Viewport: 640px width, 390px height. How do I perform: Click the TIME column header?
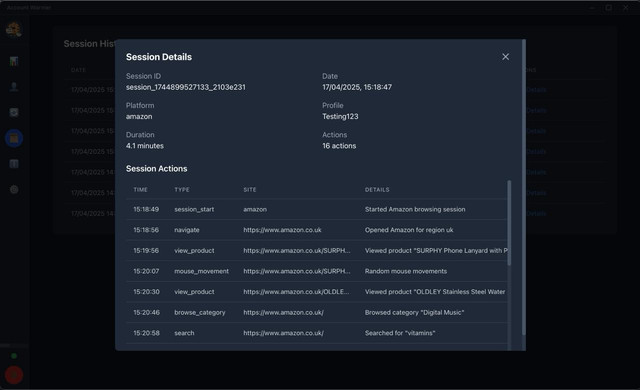140,190
